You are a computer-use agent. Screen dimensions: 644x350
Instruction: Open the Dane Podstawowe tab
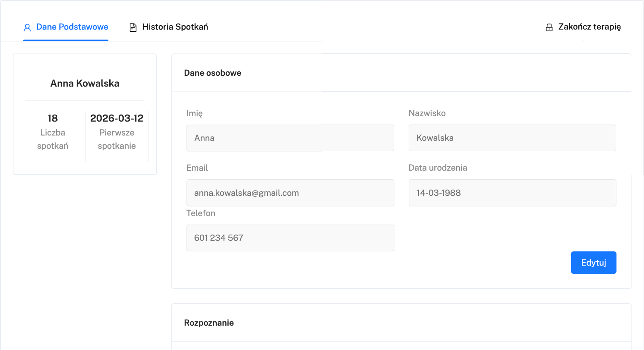tap(66, 27)
